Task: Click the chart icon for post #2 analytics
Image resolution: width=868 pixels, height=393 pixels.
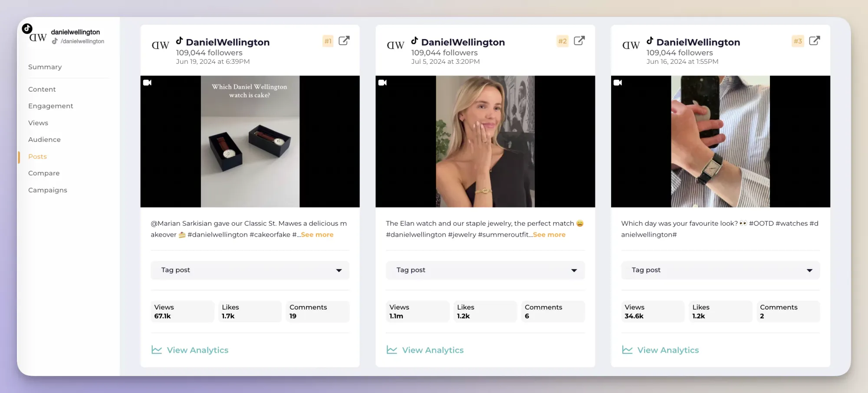Action: coord(392,350)
